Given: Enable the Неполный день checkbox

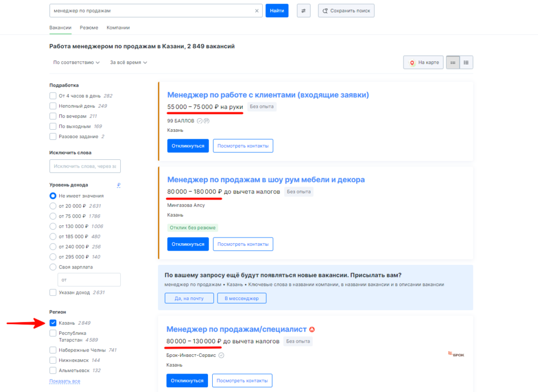Looking at the screenshot, I should pos(53,106).
